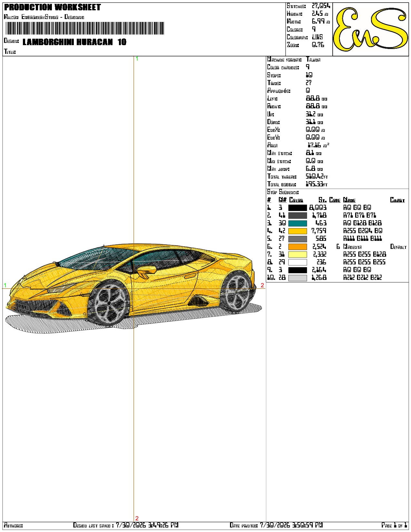Click the design name LAMBORGHINI HURACAN 10

(74, 42)
